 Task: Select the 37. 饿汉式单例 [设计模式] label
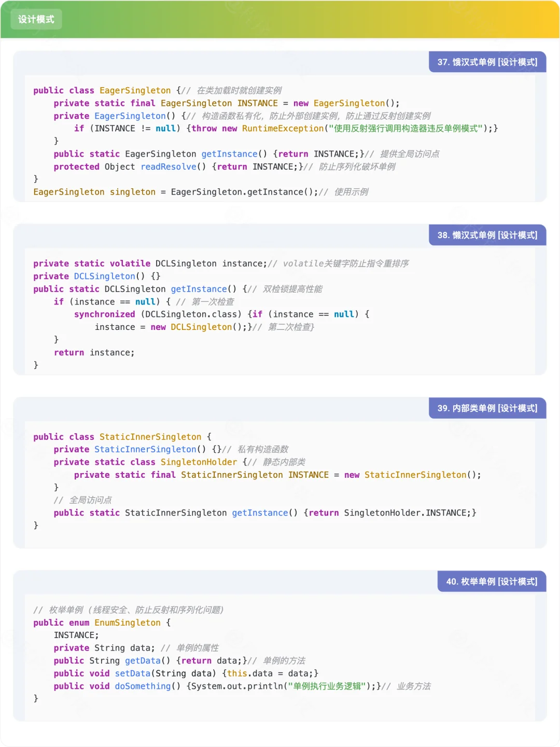click(x=487, y=62)
